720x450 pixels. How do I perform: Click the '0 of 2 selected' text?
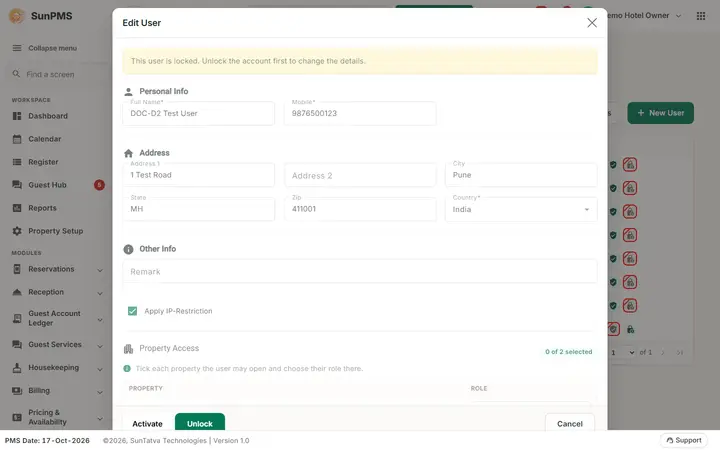[x=568, y=352]
